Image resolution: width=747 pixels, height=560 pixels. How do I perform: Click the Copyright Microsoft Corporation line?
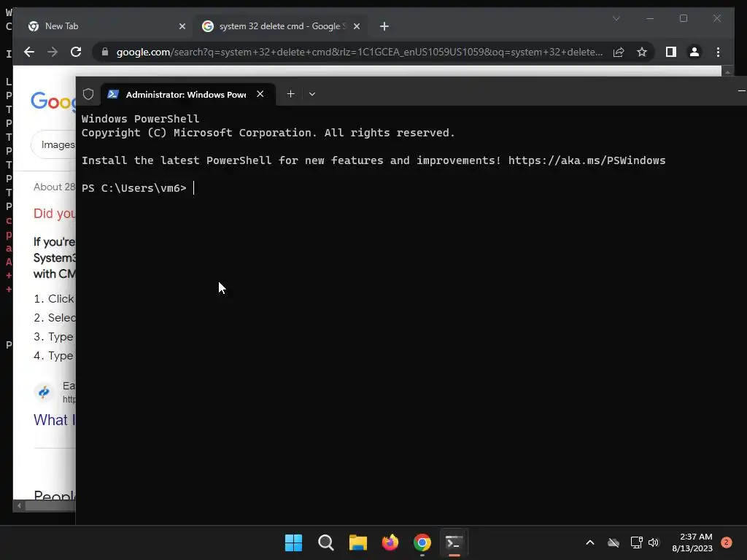tap(268, 133)
